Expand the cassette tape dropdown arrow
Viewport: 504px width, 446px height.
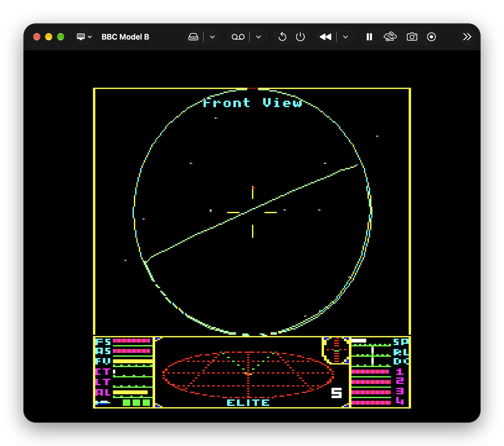tap(258, 37)
